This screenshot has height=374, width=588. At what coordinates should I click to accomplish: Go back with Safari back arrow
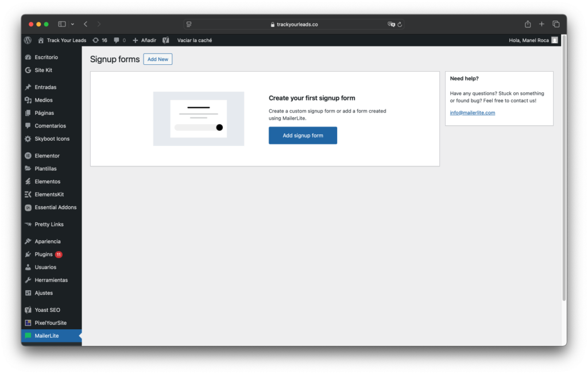[86, 24]
